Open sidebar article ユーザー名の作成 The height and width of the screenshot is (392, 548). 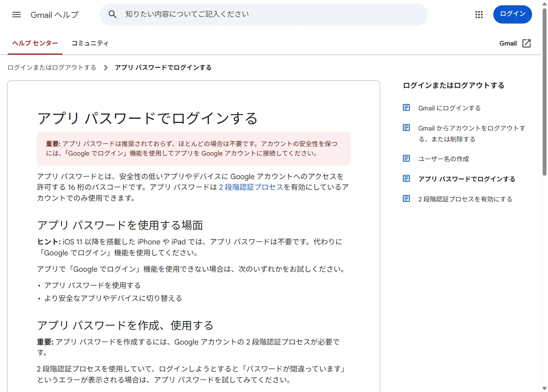[444, 159]
